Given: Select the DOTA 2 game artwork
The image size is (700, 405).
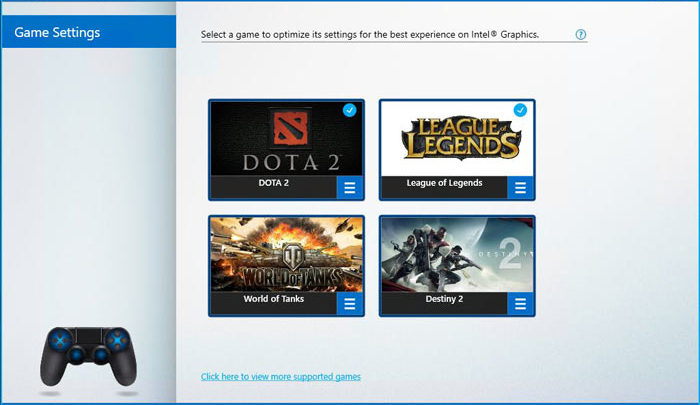Looking at the screenshot, I should click(x=286, y=138).
